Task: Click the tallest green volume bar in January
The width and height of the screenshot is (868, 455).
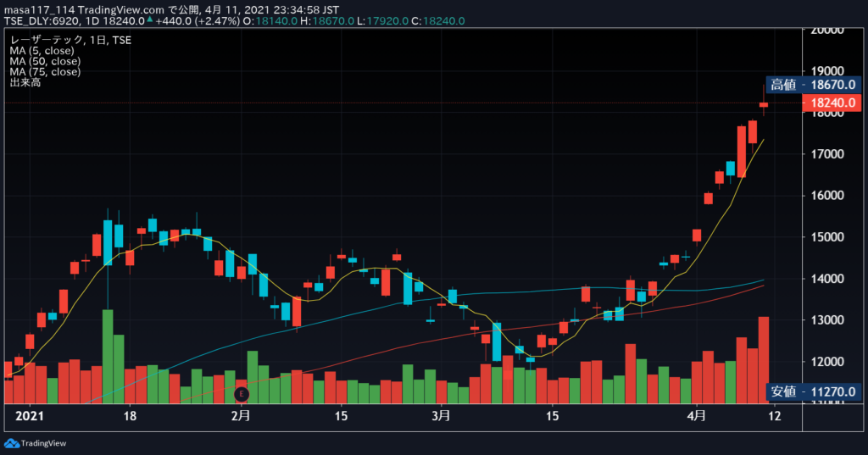Action: pyautogui.click(x=108, y=357)
